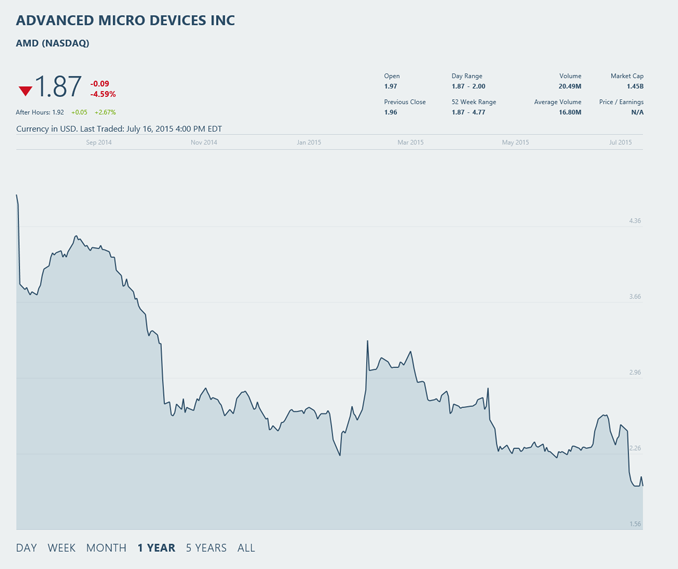Click the 52 Week Range value 1.87 - 4.77

(468, 112)
